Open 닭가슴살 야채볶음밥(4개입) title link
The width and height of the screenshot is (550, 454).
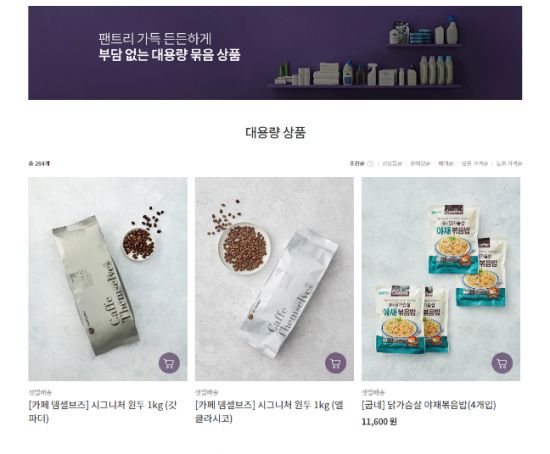pos(429,405)
